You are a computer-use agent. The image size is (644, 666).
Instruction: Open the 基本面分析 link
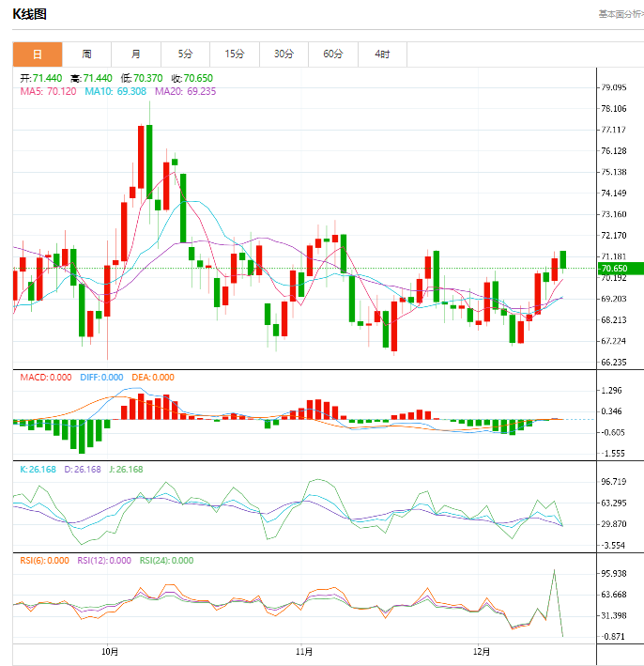coord(620,14)
